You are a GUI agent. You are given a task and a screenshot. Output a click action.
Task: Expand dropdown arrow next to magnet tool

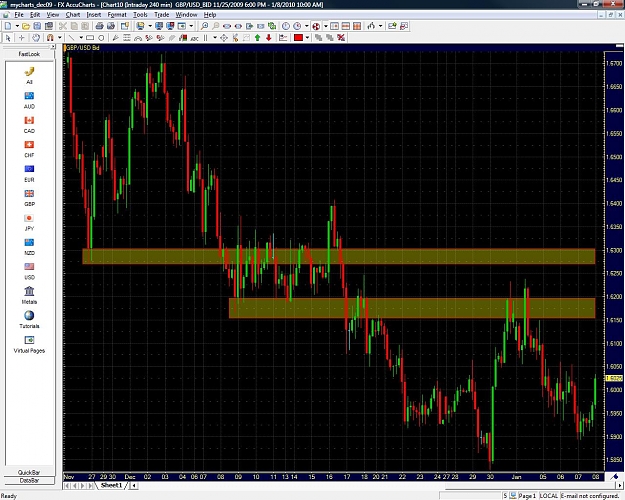(60, 38)
